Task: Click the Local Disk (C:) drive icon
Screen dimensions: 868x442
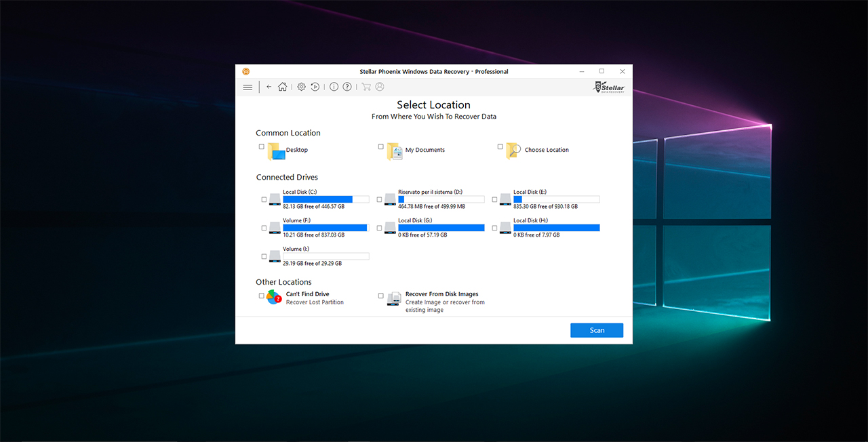Action: pyautogui.click(x=275, y=199)
